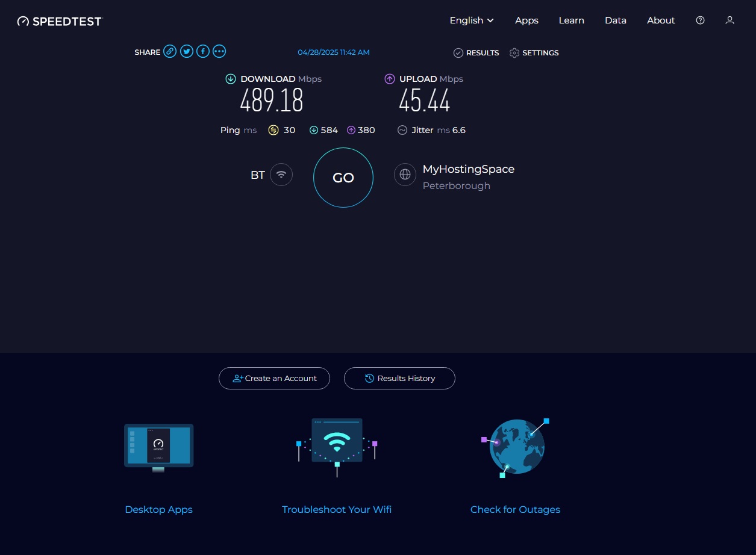
Task: Open Results History
Action: click(399, 378)
